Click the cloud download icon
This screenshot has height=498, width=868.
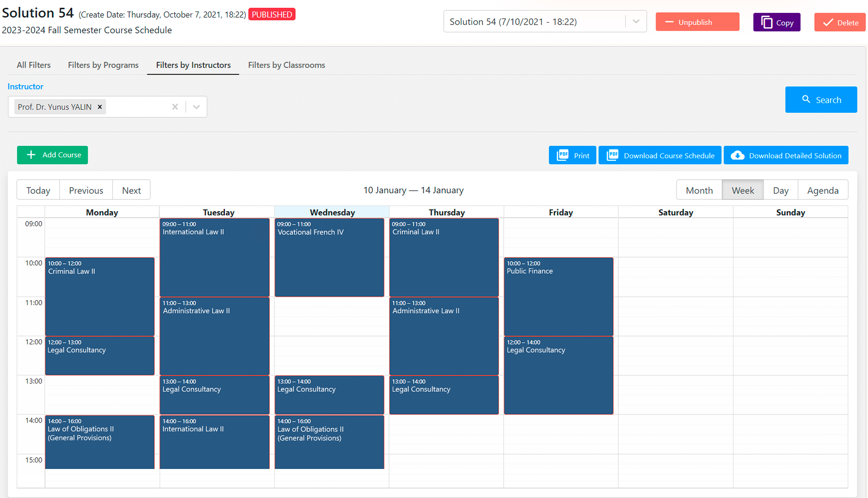737,155
